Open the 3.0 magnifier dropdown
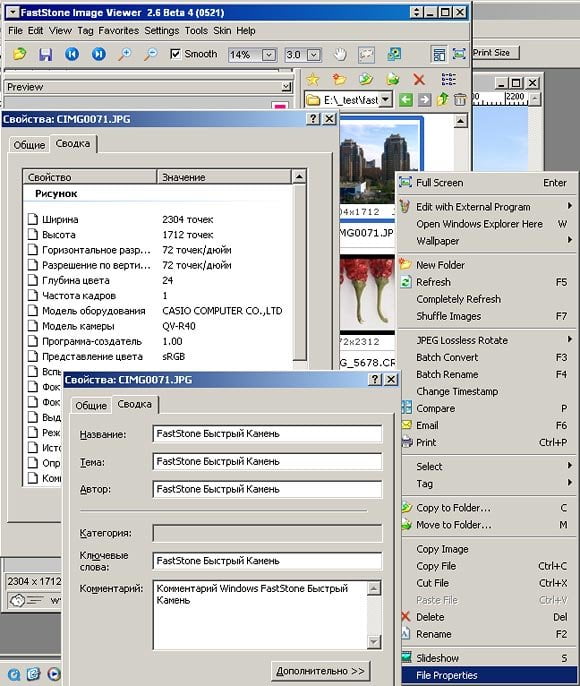Screen dimensions: 580x686 pyautogui.click(x=313, y=55)
